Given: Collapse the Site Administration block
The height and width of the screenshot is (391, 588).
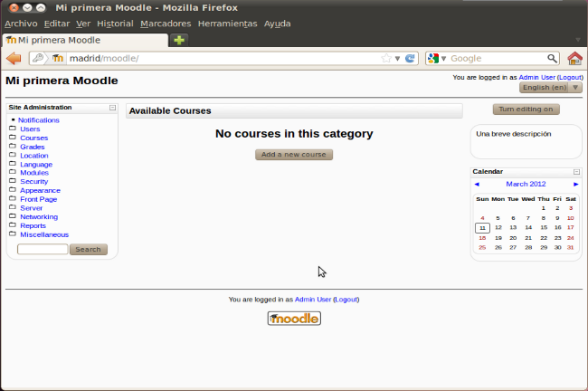Looking at the screenshot, I should (x=112, y=107).
